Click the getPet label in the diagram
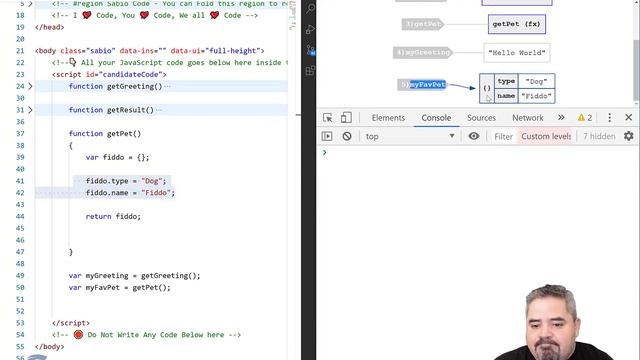The width and height of the screenshot is (640, 360). pos(423,24)
